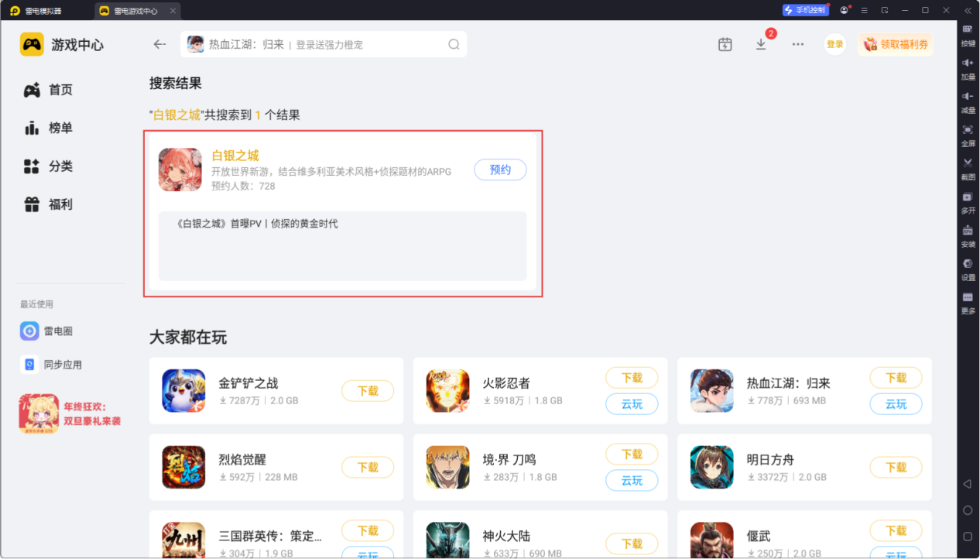Download 偃武
The height and width of the screenshot is (559, 980).
pos(896,531)
